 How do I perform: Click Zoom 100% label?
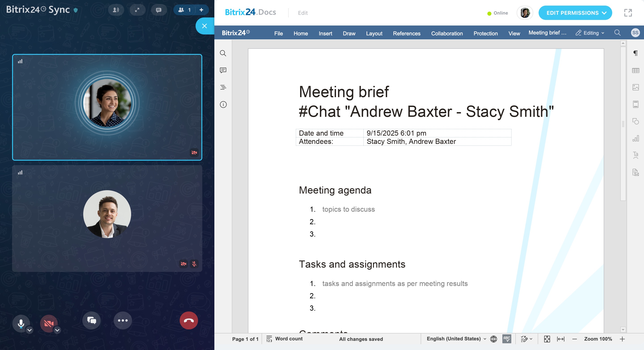coord(598,339)
